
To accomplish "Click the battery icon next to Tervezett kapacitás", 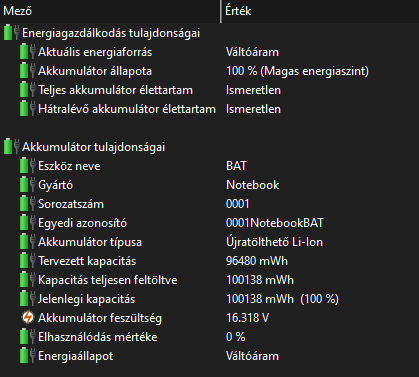I will coord(28,261).
